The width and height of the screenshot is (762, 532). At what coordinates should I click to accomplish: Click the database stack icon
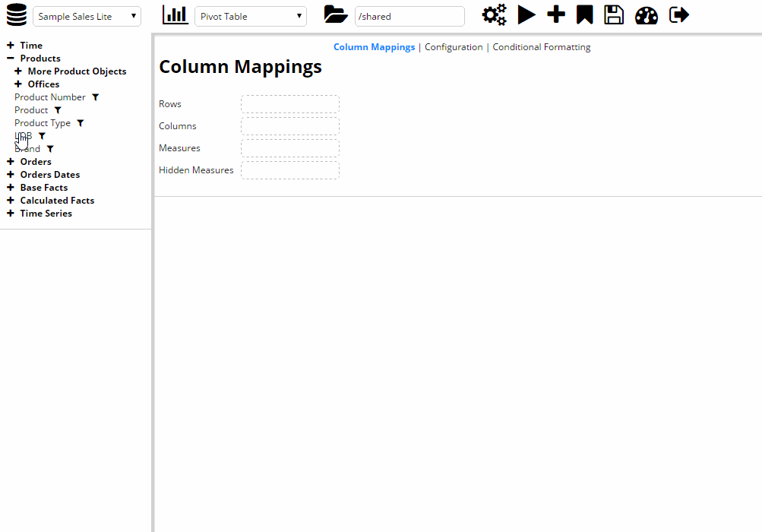coord(17,14)
